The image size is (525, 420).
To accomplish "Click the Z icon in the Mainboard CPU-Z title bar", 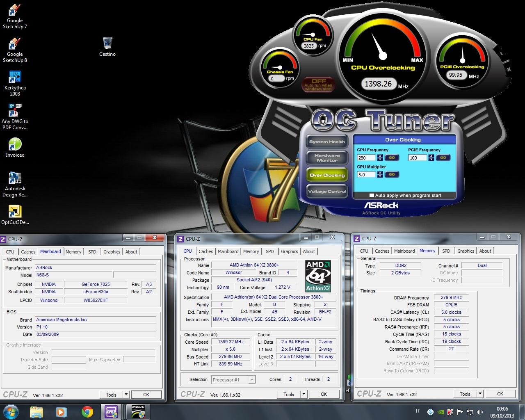I will tap(3, 239).
